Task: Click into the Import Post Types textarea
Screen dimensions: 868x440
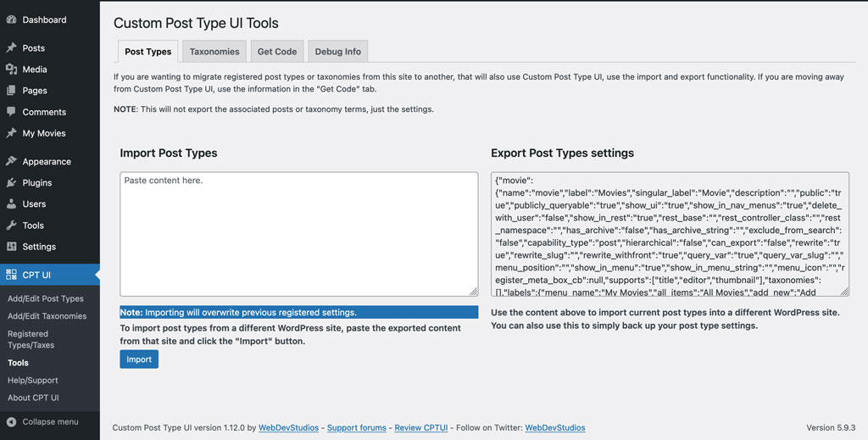Action: pyautogui.click(x=298, y=234)
